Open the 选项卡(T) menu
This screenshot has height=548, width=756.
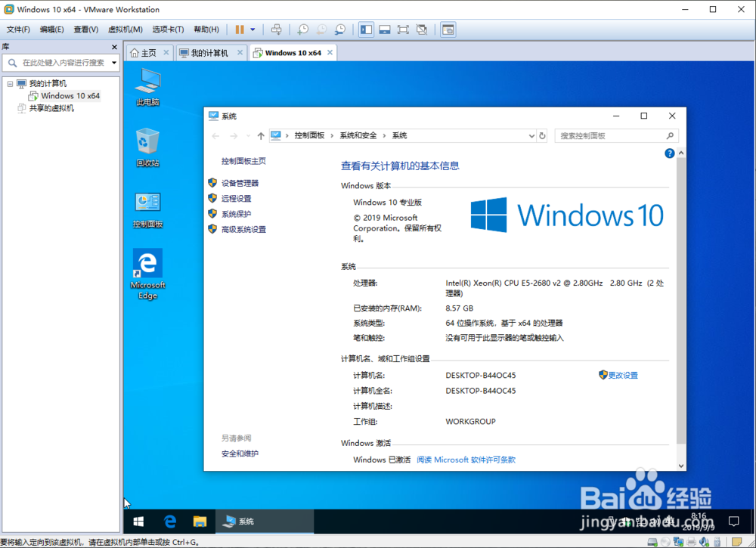click(x=168, y=29)
